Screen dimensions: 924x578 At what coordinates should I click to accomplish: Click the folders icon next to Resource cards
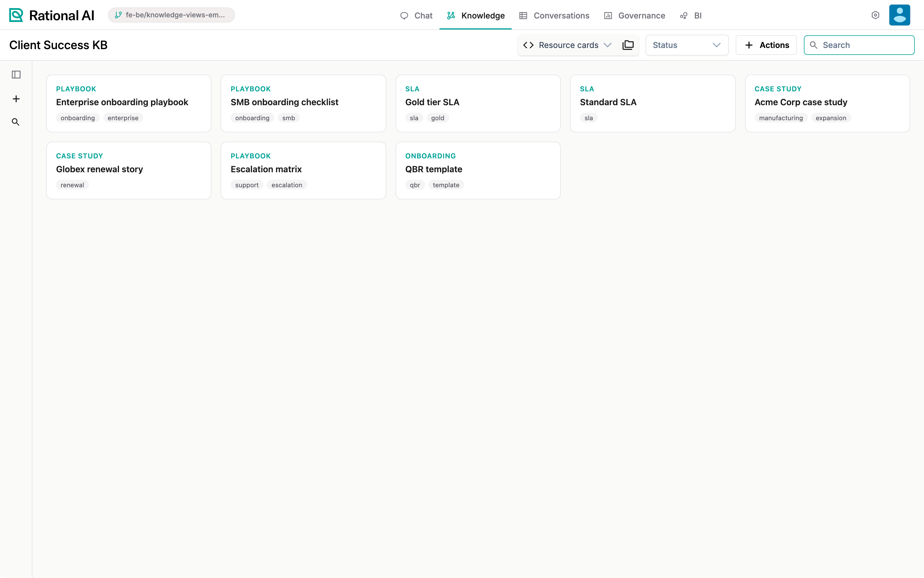tap(628, 45)
